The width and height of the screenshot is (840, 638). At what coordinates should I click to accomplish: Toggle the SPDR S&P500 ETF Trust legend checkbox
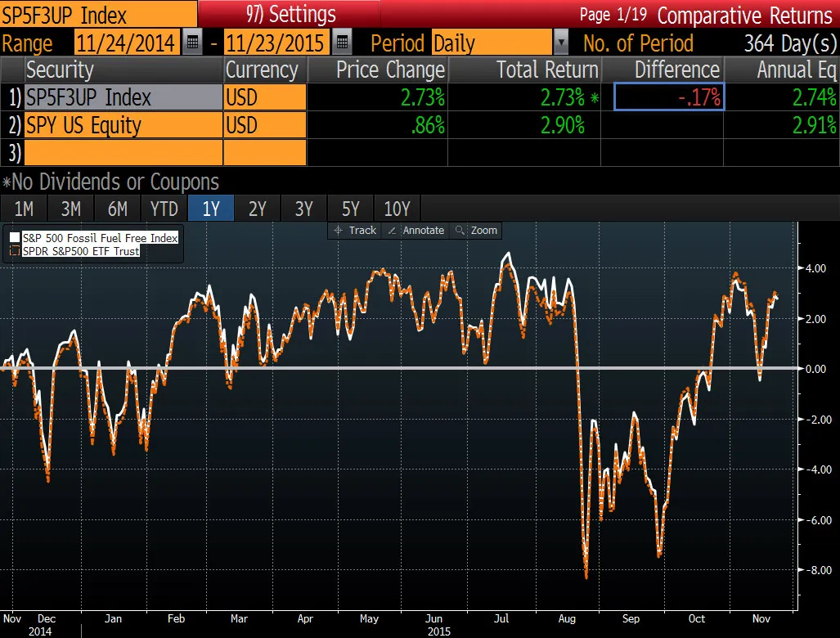[14, 251]
